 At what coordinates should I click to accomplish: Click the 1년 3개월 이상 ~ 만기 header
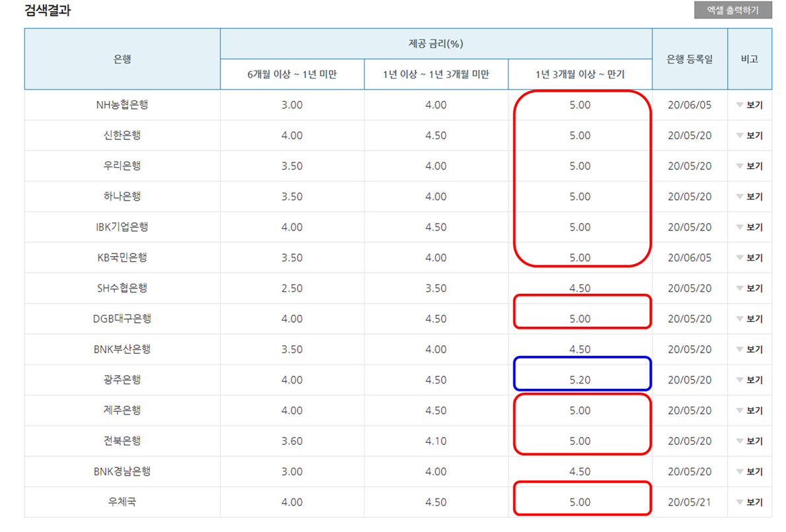[580, 74]
